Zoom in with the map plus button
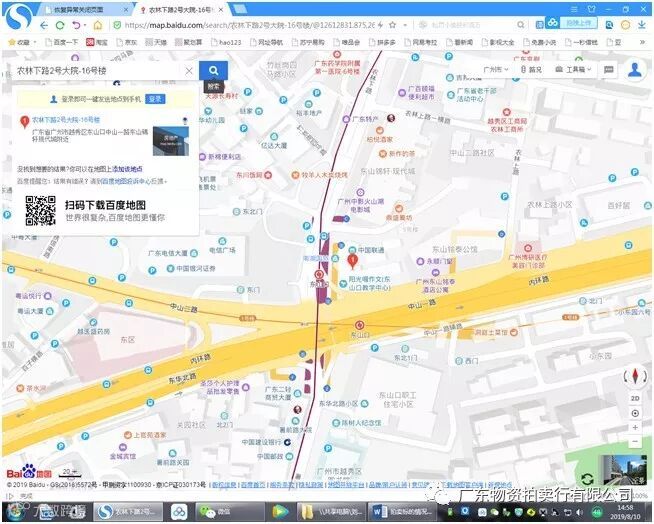Viewport: 654px width, 524px height. (x=635, y=428)
